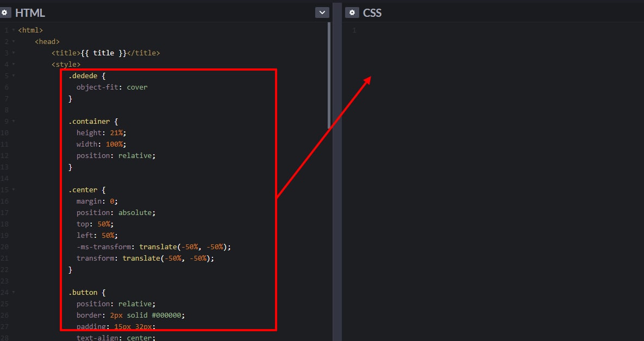Fold the .center rule on line 15
Image resolution: width=644 pixels, height=341 pixels.
tap(13, 190)
